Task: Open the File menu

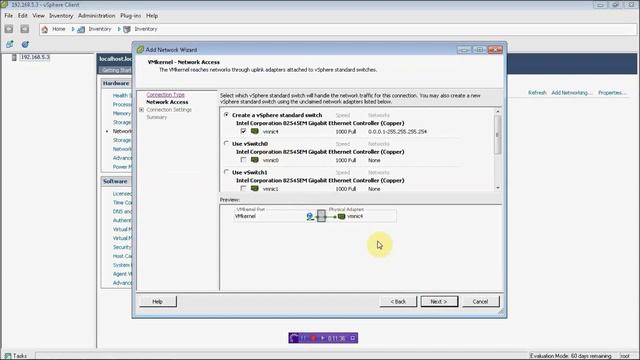Action: click(9, 16)
